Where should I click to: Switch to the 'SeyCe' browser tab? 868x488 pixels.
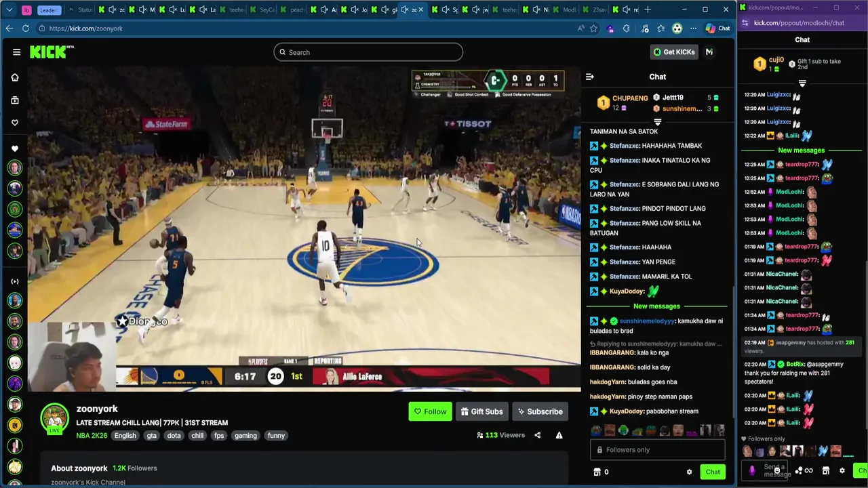262,9
